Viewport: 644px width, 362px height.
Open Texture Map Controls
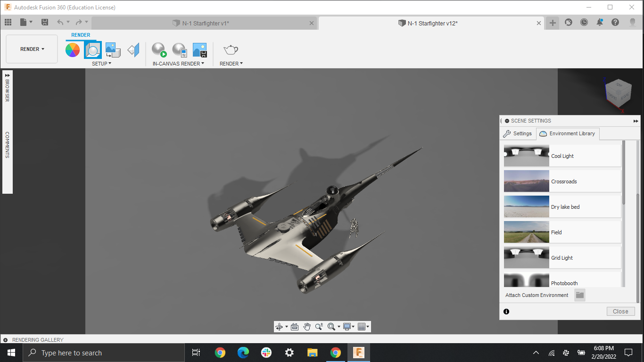(x=113, y=49)
